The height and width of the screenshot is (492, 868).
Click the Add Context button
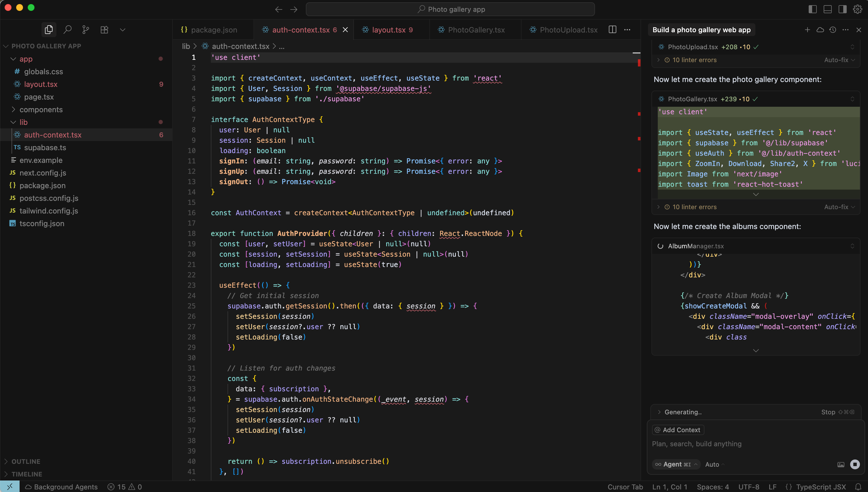678,430
